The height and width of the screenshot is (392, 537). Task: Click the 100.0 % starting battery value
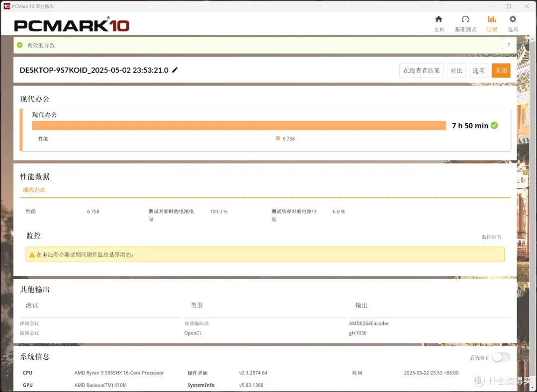click(218, 211)
